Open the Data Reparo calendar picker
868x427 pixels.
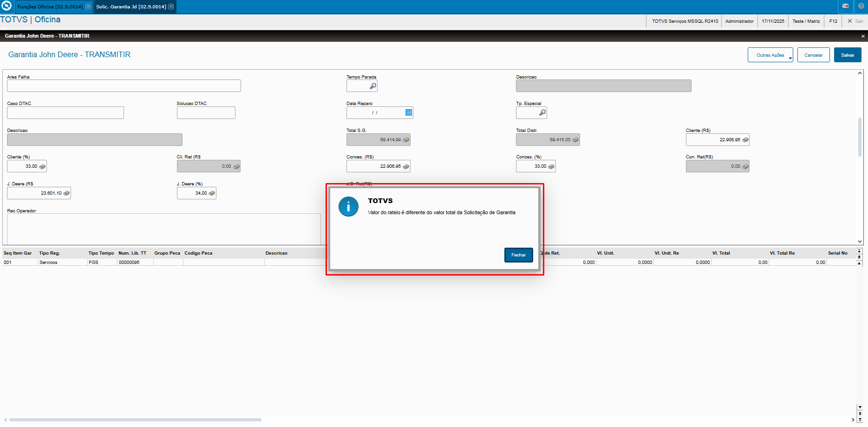click(409, 113)
